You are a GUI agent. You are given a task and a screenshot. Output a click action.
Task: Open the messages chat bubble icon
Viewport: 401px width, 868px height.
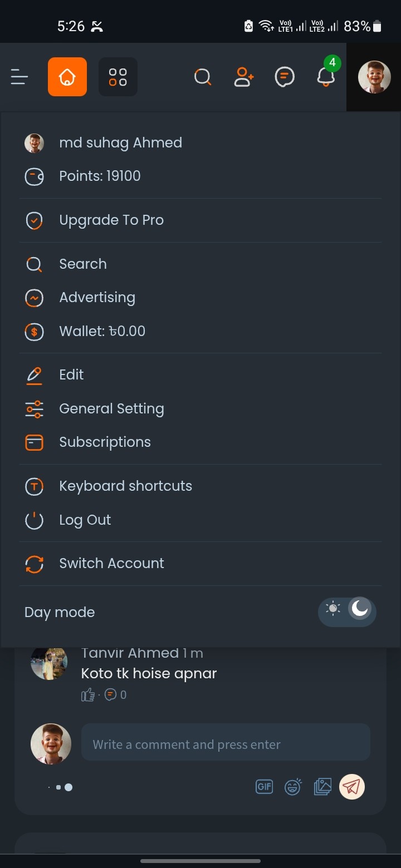(285, 77)
